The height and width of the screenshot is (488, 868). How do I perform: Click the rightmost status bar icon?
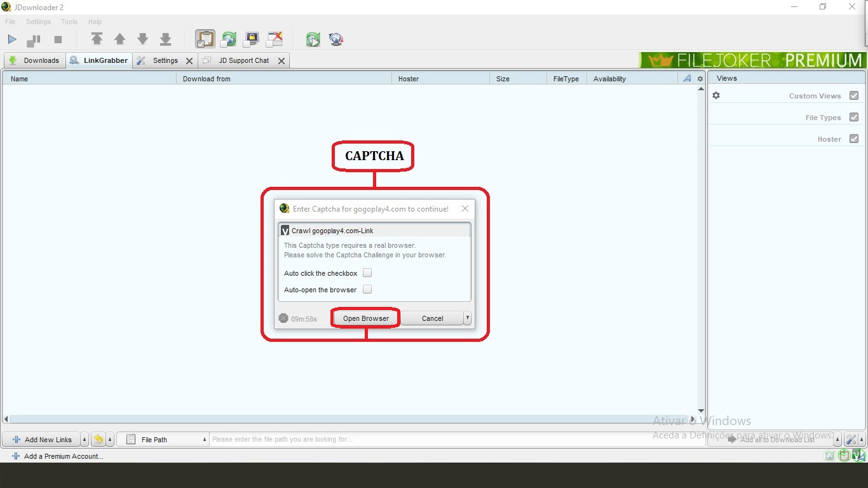point(858,455)
